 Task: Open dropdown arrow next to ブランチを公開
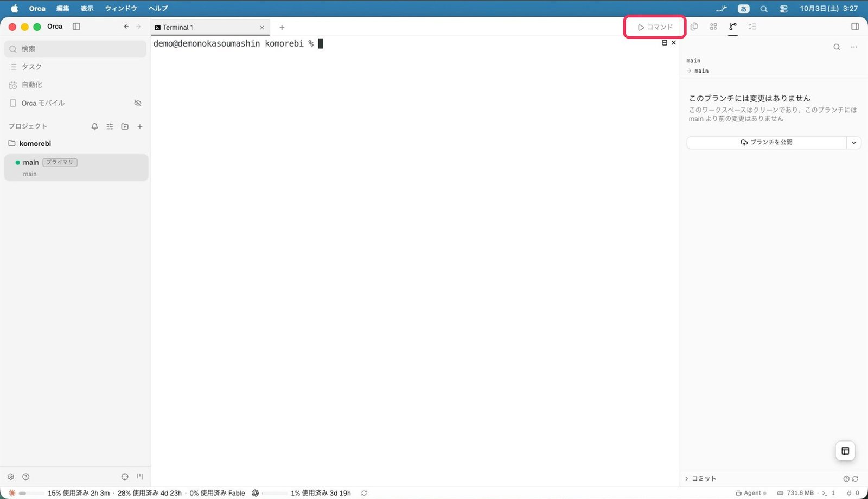854,143
